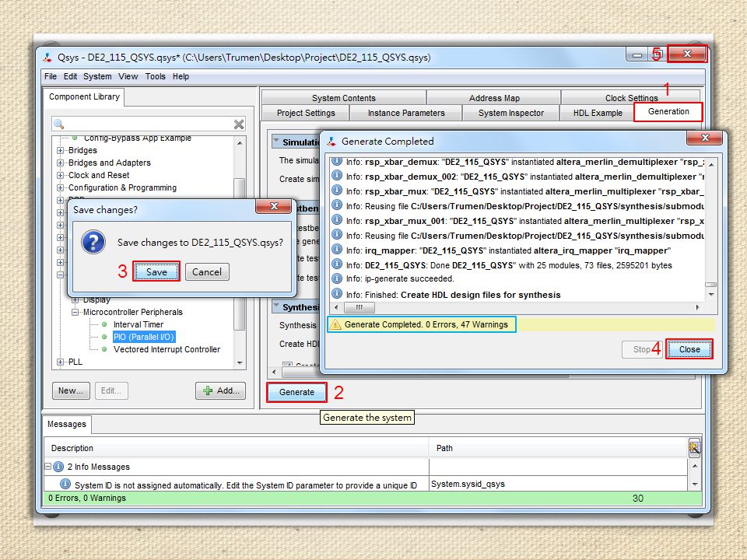Open the System menu

[97, 76]
